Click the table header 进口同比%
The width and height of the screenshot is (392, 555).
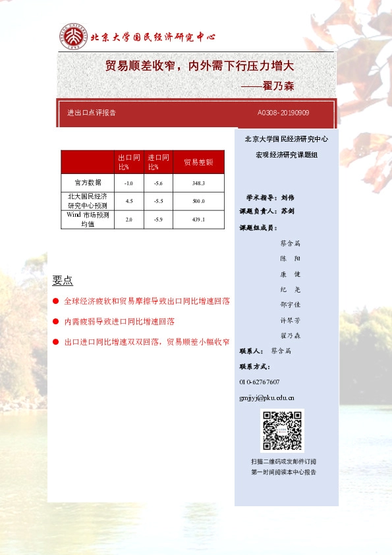[158, 162]
